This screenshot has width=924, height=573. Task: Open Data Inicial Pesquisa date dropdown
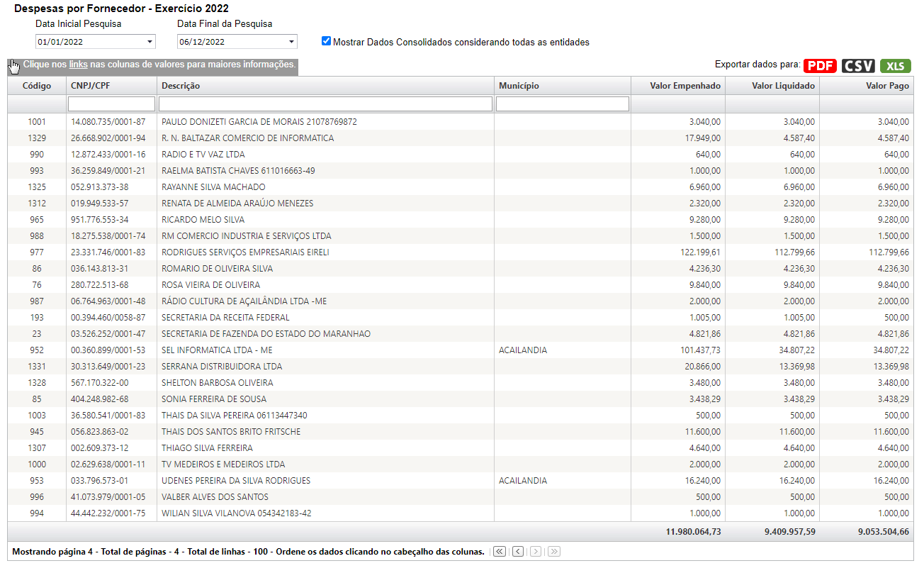point(150,42)
